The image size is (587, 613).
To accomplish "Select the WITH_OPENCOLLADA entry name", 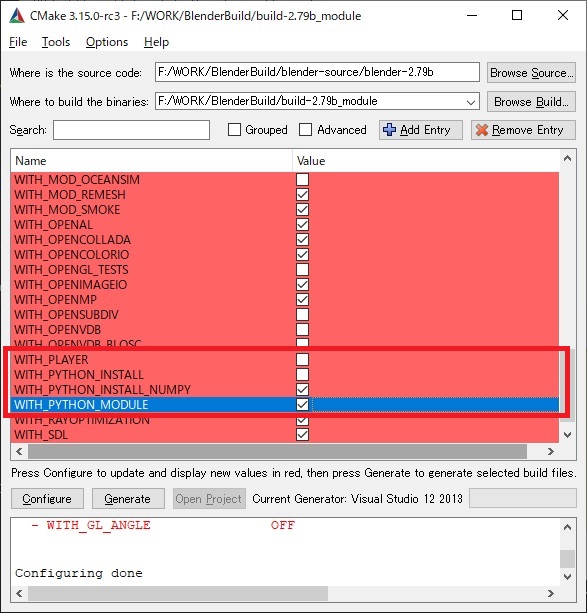I will 72,240.
